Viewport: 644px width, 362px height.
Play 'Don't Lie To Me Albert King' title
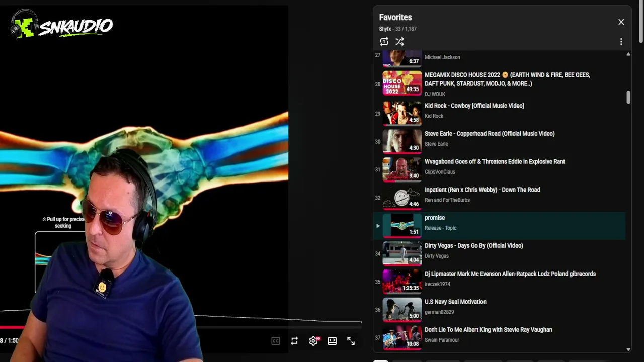click(488, 330)
